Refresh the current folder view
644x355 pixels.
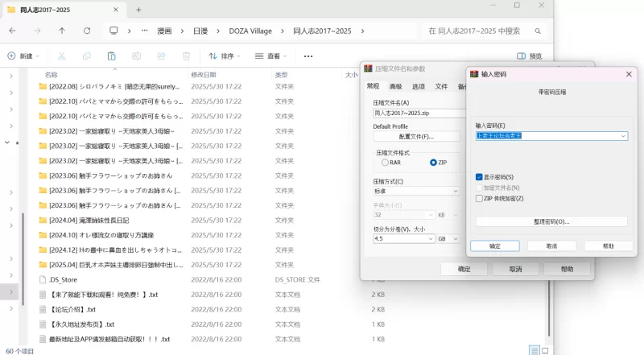pyautogui.click(x=87, y=31)
